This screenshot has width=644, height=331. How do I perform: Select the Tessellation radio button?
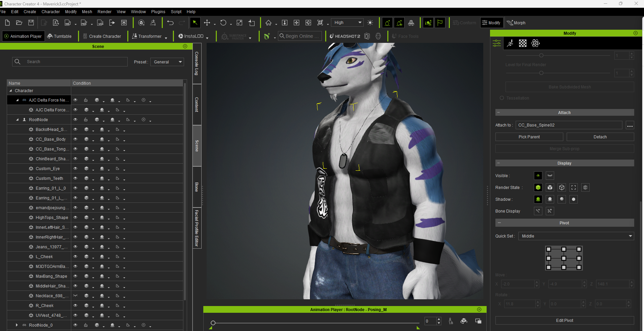(x=501, y=98)
